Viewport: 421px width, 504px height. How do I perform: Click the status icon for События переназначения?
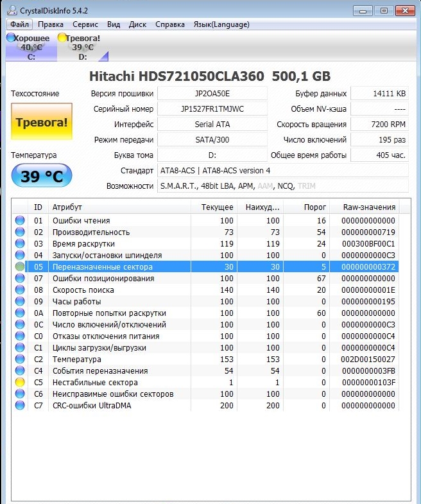click(x=20, y=371)
